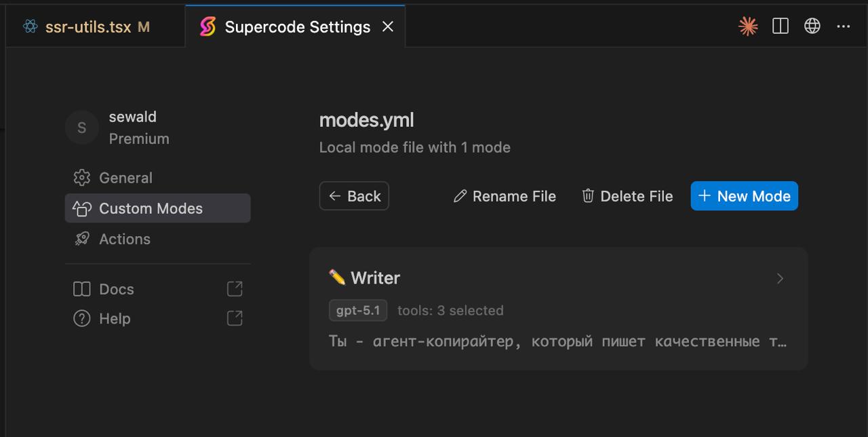Viewport: 868px width, 437px height.
Task: Open the Writer mode title
Action: click(x=374, y=278)
